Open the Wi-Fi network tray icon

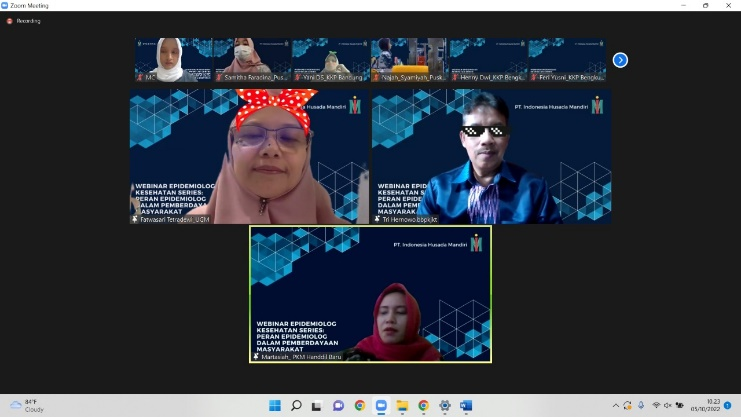[x=656, y=405]
